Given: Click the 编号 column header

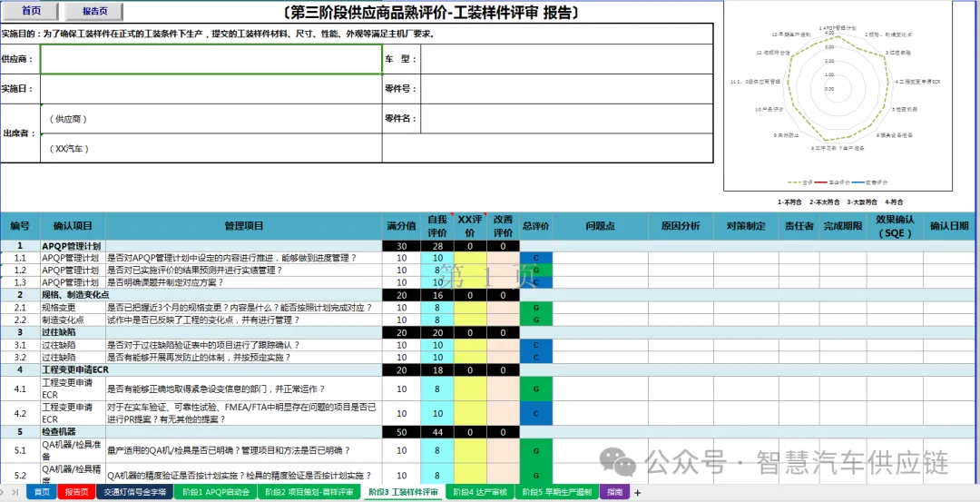Looking at the screenshot, I should point(20,226).
